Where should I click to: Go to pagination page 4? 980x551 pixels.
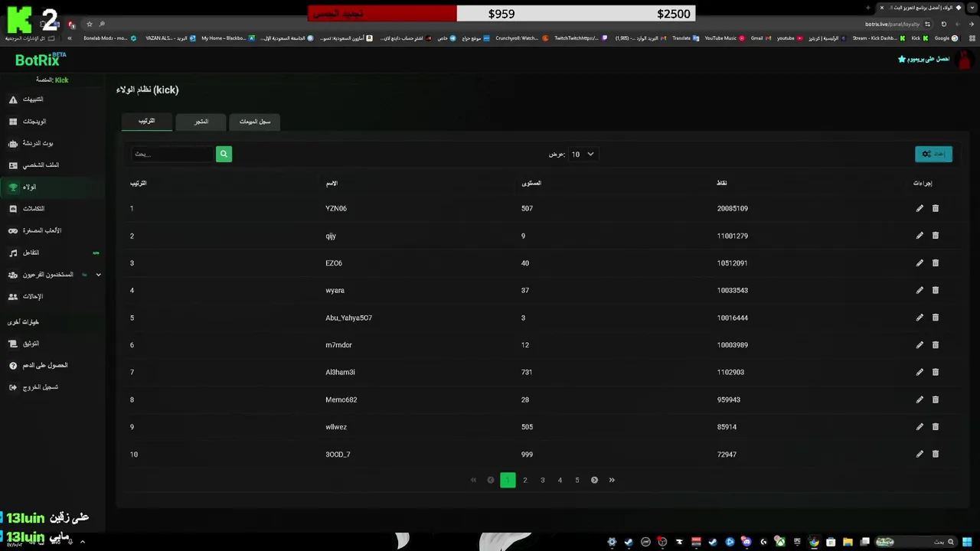click(x=560, y=480)
